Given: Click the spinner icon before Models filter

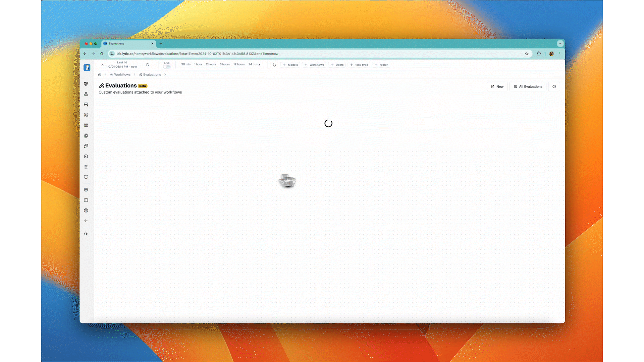Looking at the screenshot, I should point(274,65).
